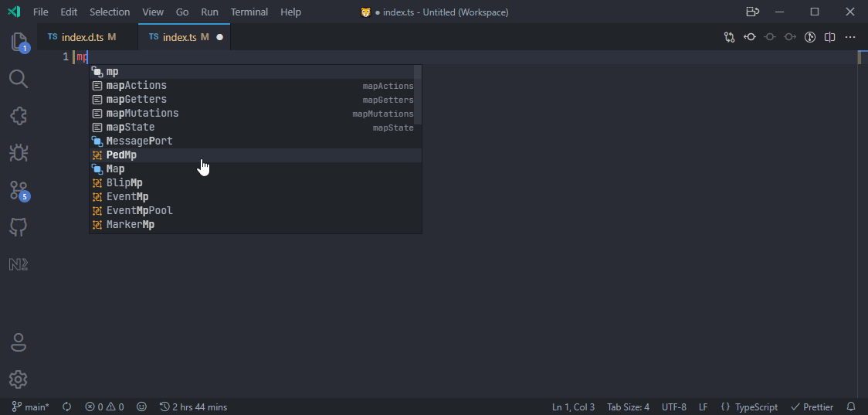Open the Selection menu

coord(110,12)
